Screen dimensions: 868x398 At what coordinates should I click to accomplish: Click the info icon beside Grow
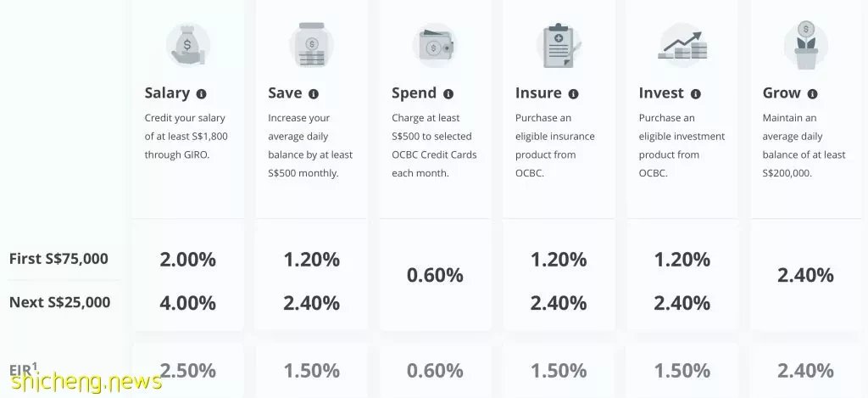[x=812, y=94]
